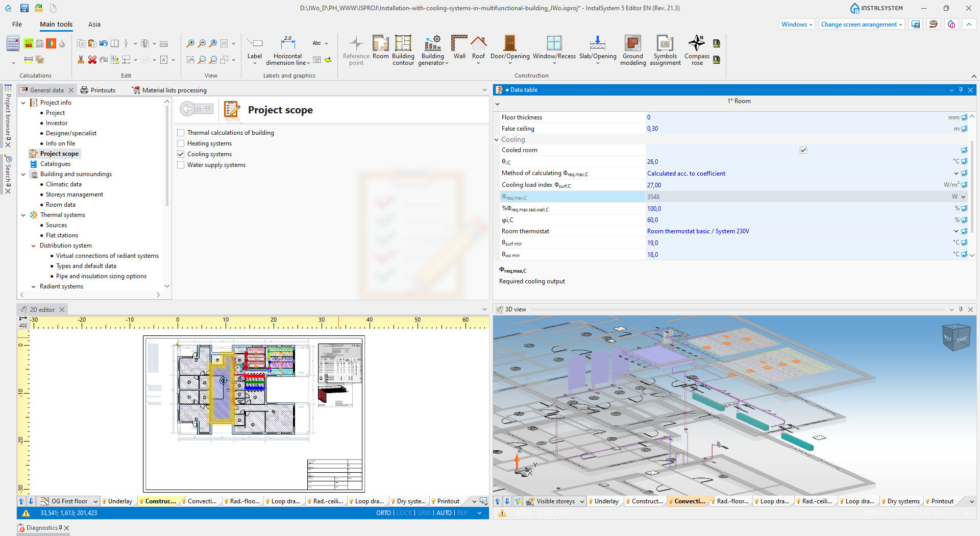The width and height of the screenshot is (980, 536).
Task: Open Symbols assignment tool
Action: pos(665,50)
